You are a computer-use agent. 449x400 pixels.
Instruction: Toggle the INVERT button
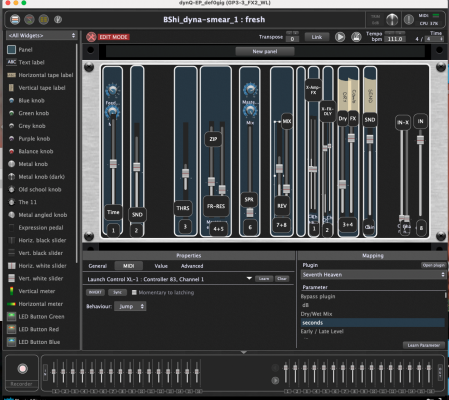coord(95,292)
